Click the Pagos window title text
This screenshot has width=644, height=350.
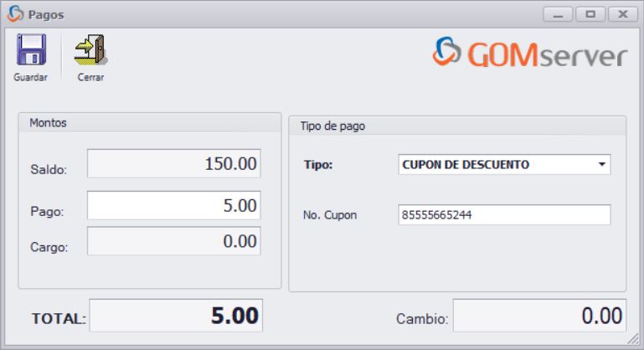click(x=46, y=15)
